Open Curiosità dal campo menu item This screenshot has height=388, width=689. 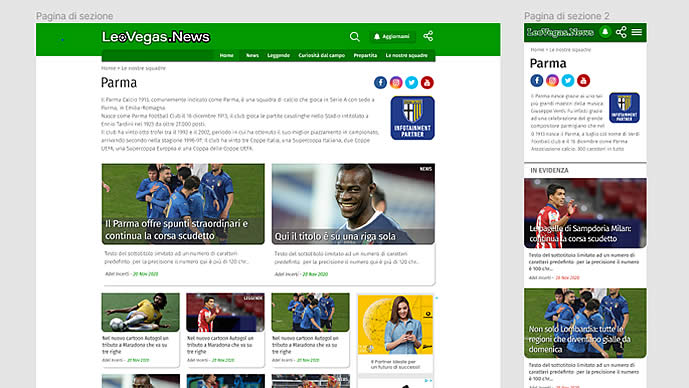[322, 55]
